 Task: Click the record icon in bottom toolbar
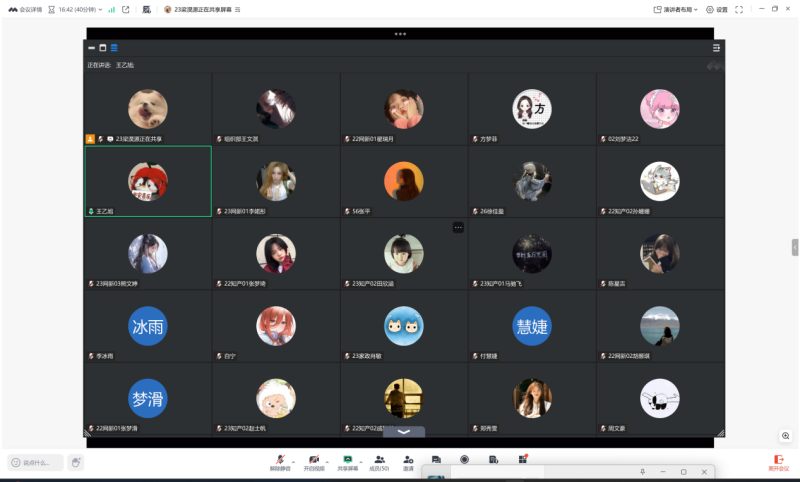464,459
